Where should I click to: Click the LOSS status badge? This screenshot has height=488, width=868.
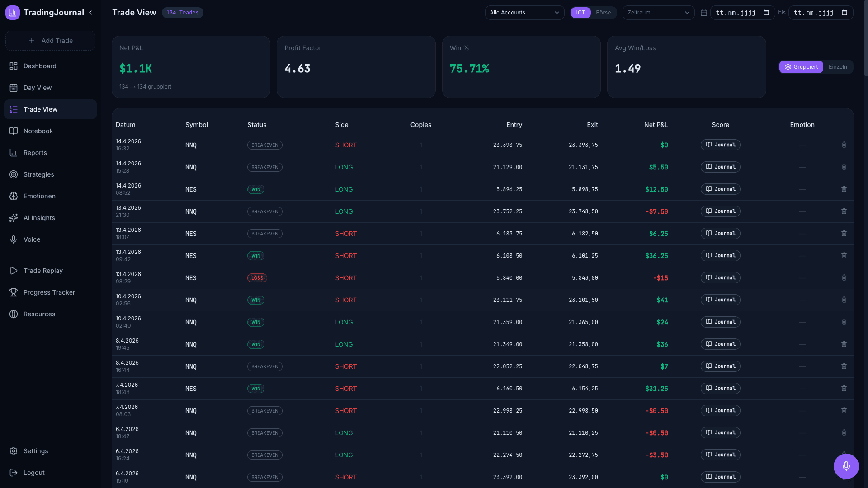point(257,278)
